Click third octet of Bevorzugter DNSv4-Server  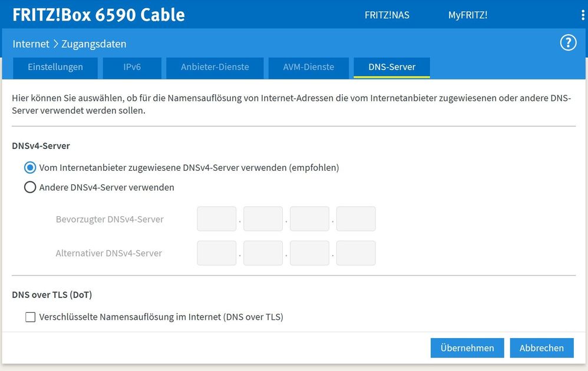[x=309, y=219]
